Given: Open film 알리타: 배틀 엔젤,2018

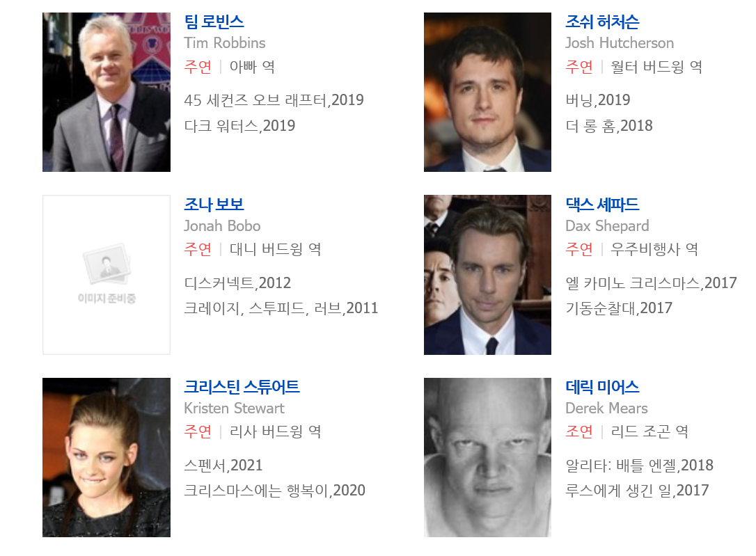Looking at the screenshot, I should click(639, 466).
